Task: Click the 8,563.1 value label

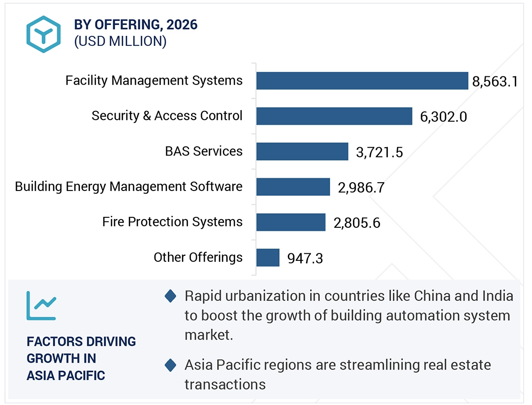Action: (495, 82)
